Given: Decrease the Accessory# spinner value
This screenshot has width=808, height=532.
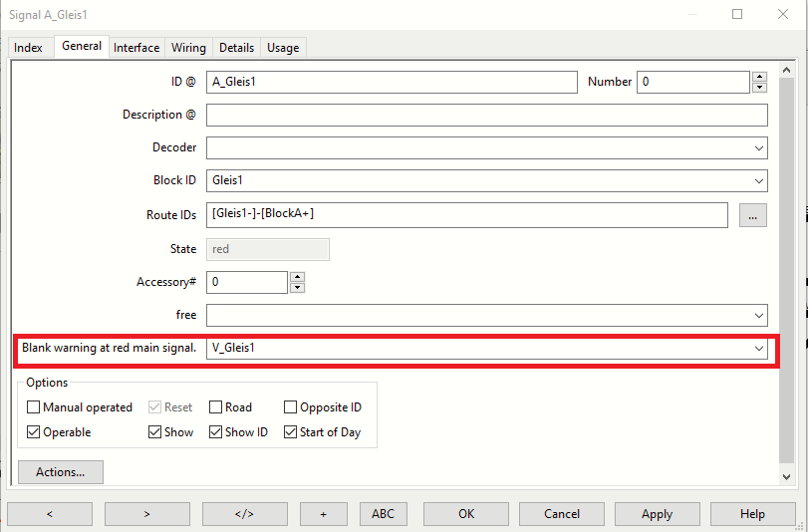Looking at the screenshot, I should point(297,288).
